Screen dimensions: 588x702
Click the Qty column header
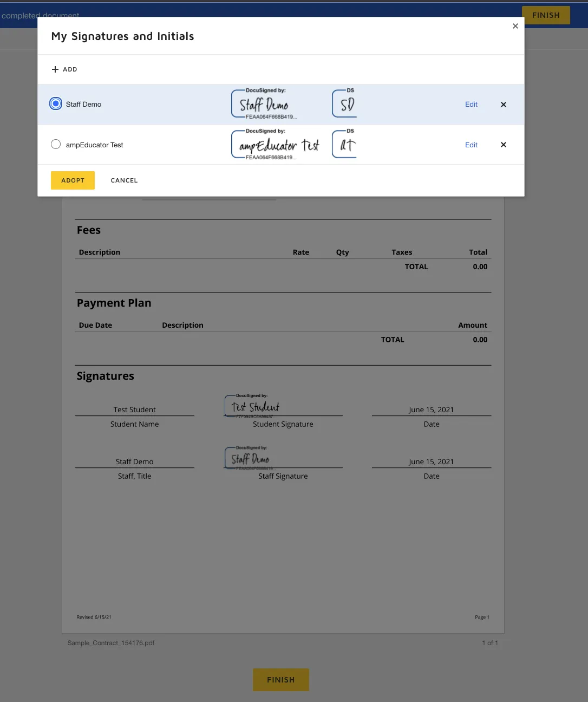point(343,252)
